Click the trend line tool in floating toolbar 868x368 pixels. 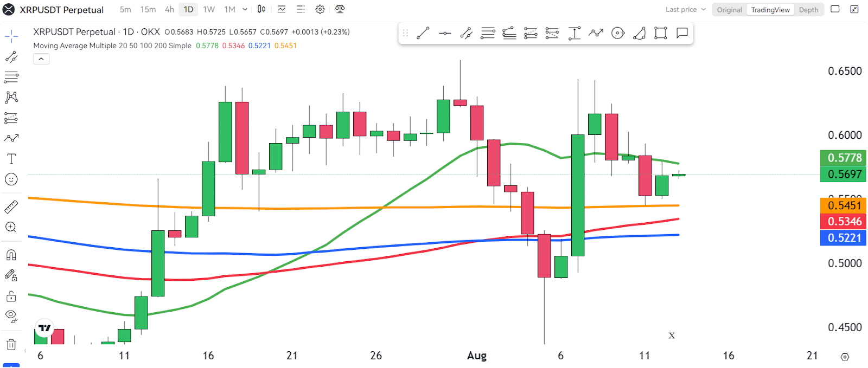(x=423, y=33)
